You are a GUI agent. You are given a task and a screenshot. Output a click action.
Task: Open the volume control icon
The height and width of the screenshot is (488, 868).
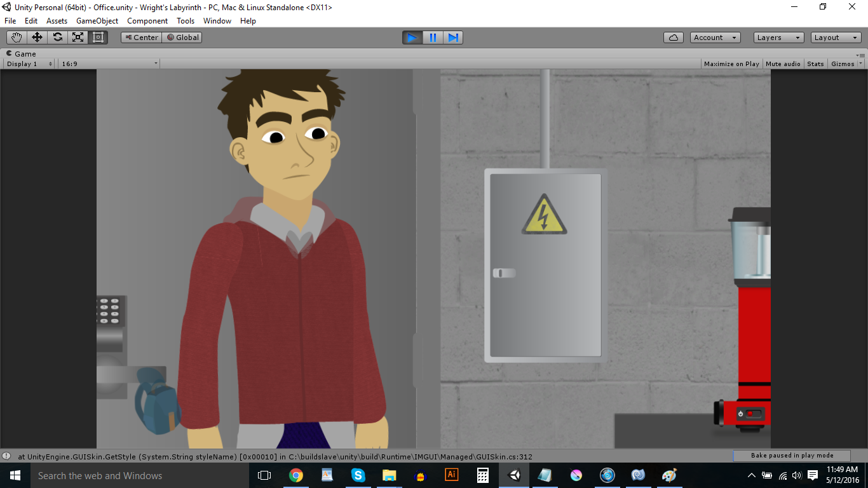coord(797,475)
